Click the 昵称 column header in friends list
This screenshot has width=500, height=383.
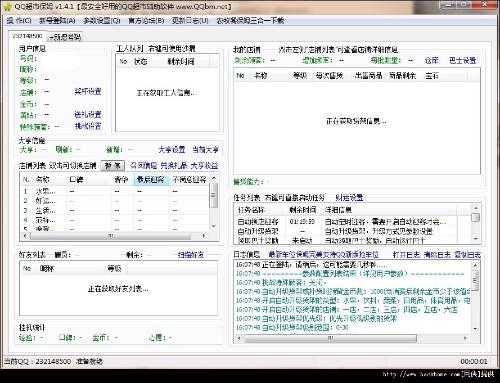click(x=70, y=269)
